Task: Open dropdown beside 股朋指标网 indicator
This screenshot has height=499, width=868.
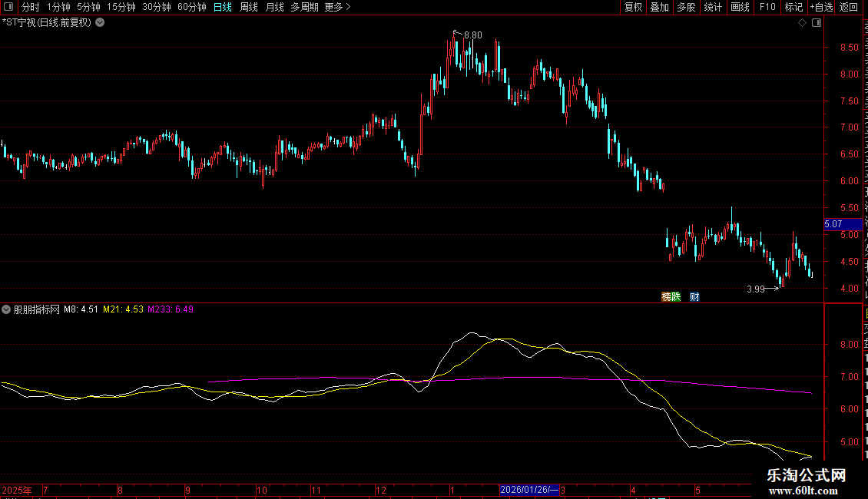Action: point(6,310)
